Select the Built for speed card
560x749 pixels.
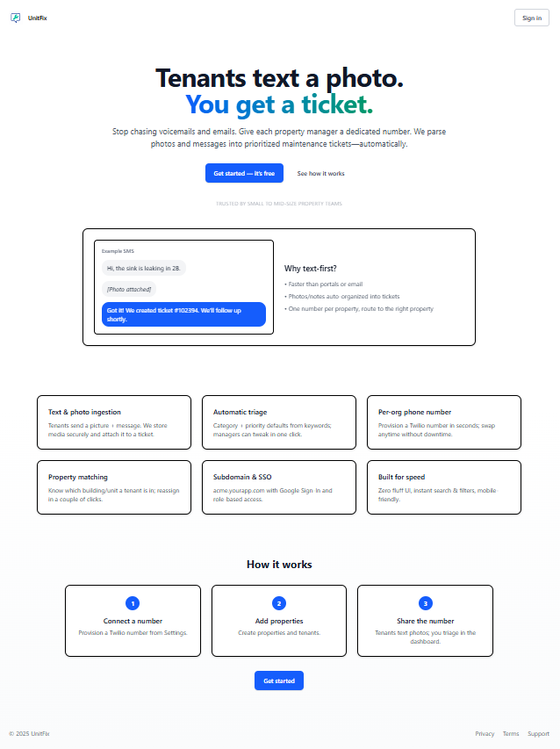coord(443,487)
